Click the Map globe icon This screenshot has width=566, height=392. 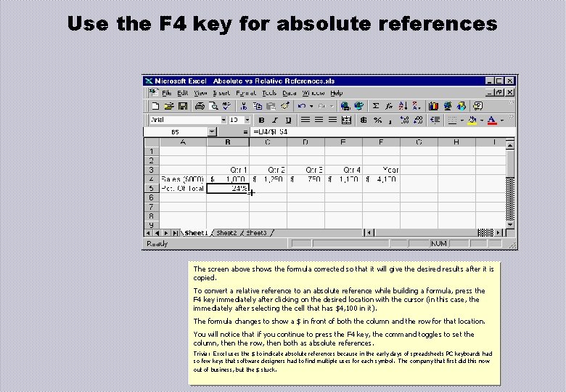(x=448, y=106)
